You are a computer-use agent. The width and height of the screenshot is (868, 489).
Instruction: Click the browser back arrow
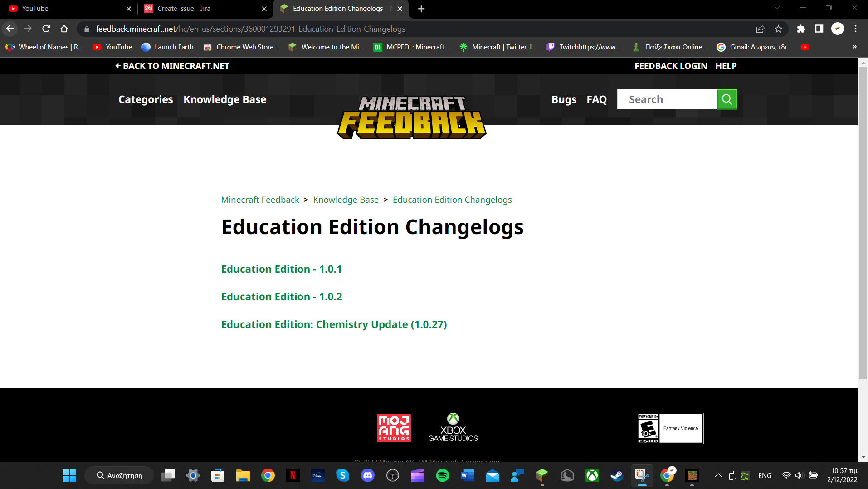(10, 29)
